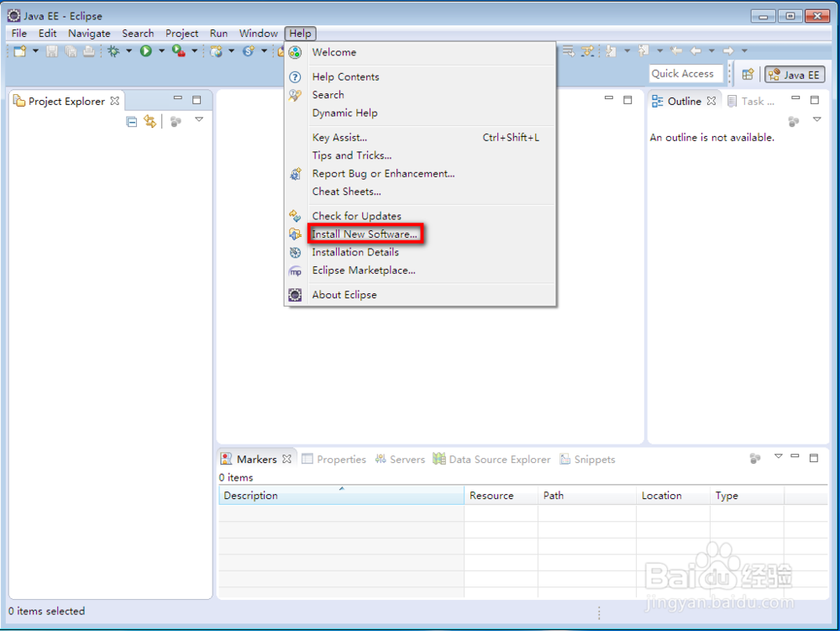Click the New Servlet toolbar icon
Viewport: 840px width, 631px height.
tap(249, 51)
